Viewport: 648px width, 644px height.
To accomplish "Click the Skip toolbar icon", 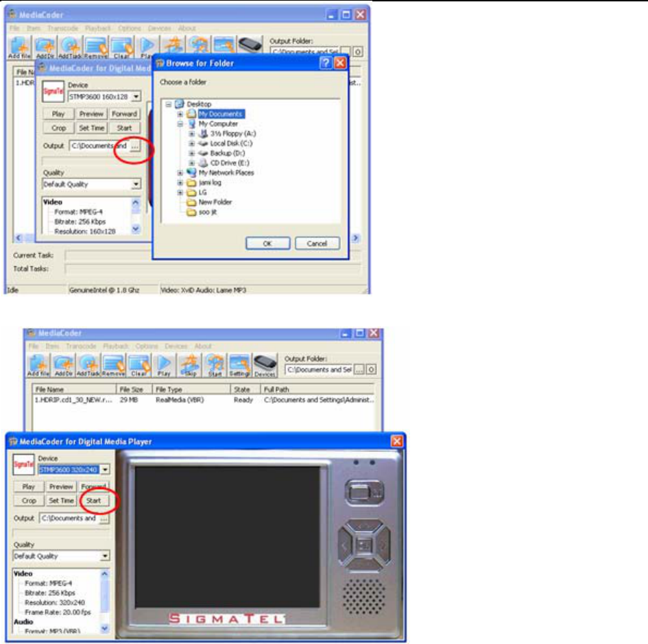I will (190, 366).
